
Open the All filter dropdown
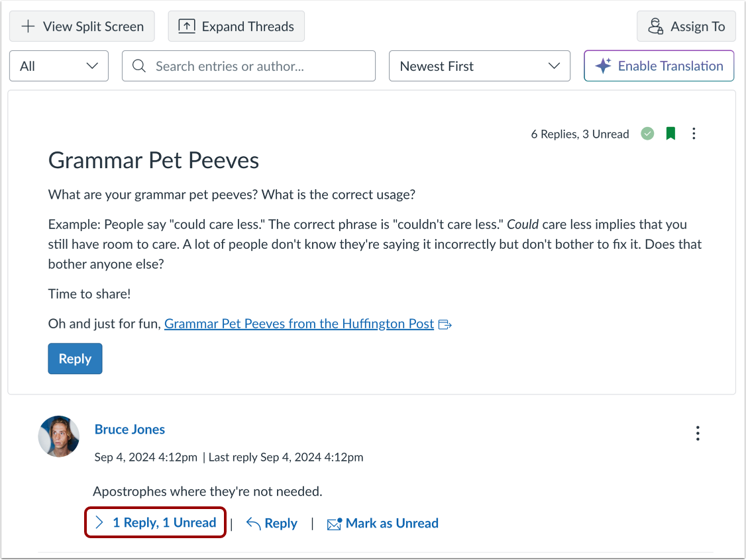(x=58, y=66)
